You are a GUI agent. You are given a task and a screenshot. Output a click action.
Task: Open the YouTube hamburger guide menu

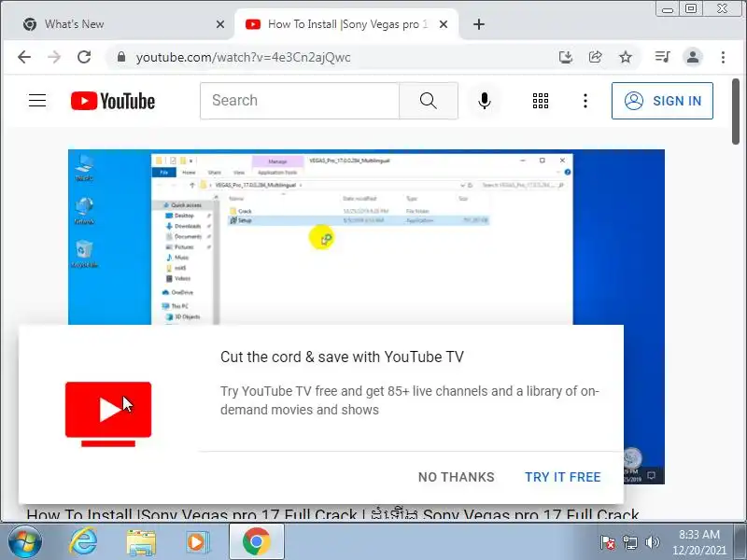[37, 101]
